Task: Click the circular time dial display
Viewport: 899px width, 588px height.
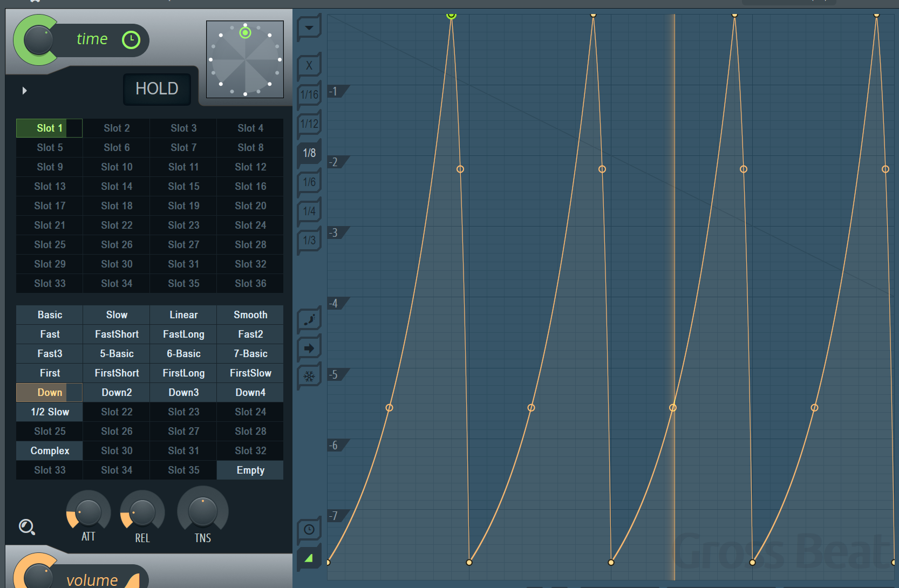Action: [245, 59]
